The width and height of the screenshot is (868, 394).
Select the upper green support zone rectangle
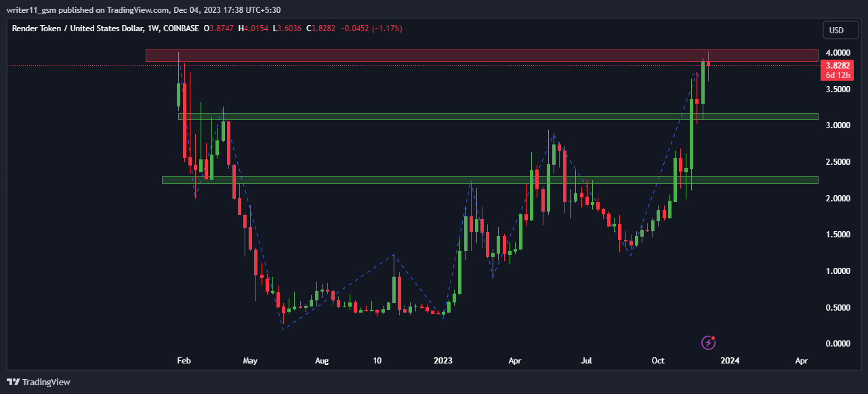[498, 117]
